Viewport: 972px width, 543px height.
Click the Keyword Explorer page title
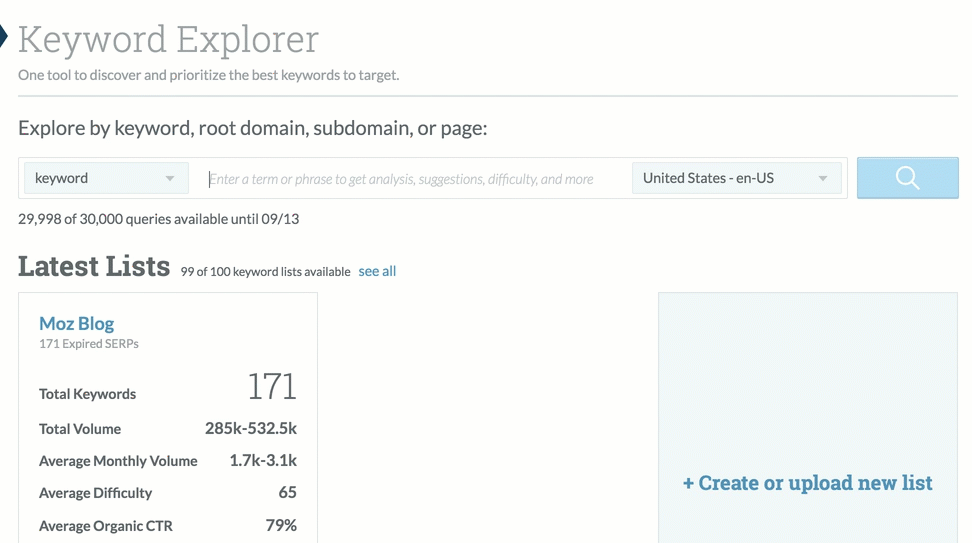click(168, 40)
